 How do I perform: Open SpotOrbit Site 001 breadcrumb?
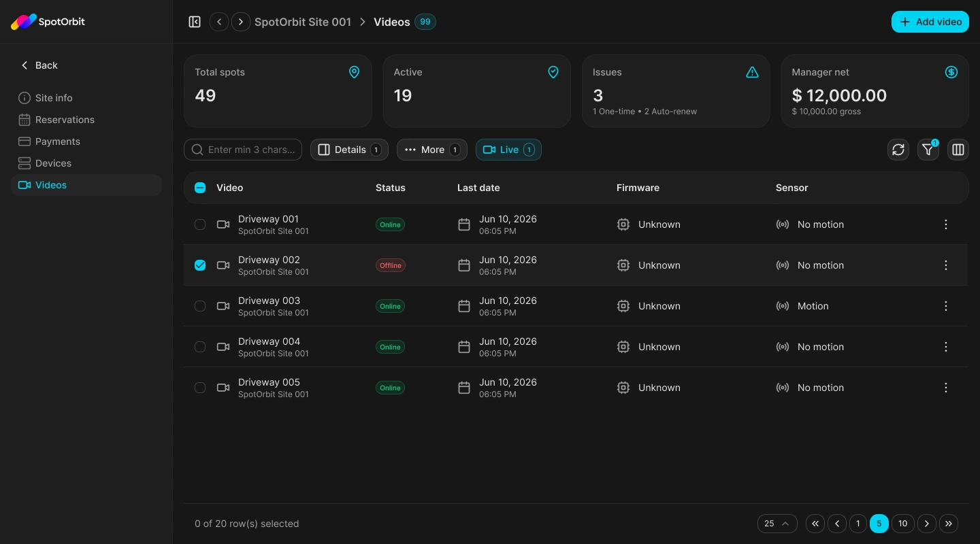pyautogui.click(x=303, y=22)
